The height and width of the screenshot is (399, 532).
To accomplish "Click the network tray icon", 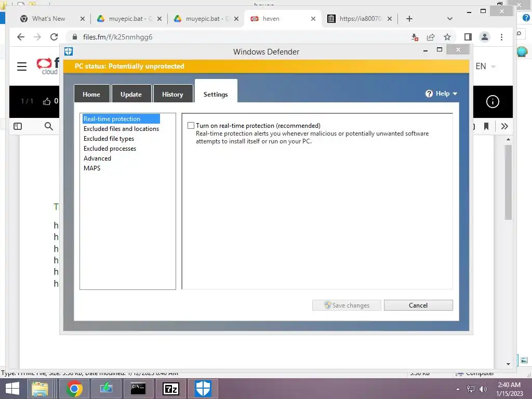I will (x=471, y=389).
